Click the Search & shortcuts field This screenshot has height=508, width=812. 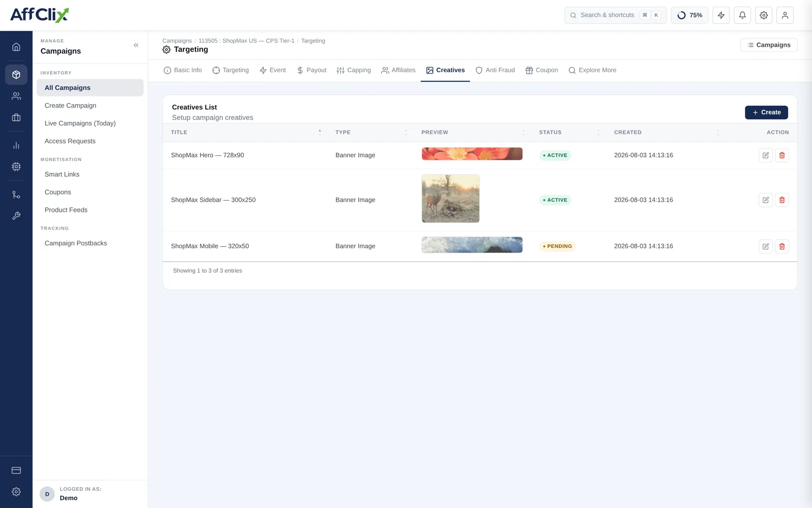click(x=616, y=15)
